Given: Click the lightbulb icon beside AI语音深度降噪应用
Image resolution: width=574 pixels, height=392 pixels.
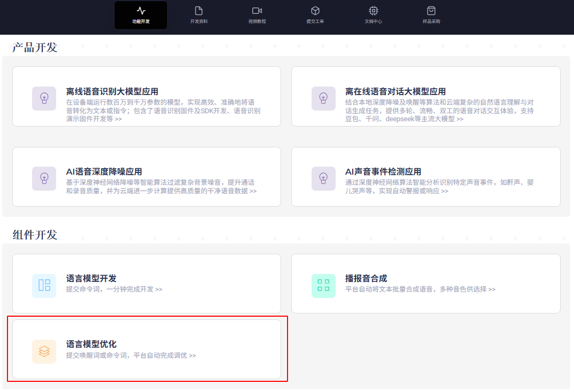Looking at the screenshot, I should (44, 178).
